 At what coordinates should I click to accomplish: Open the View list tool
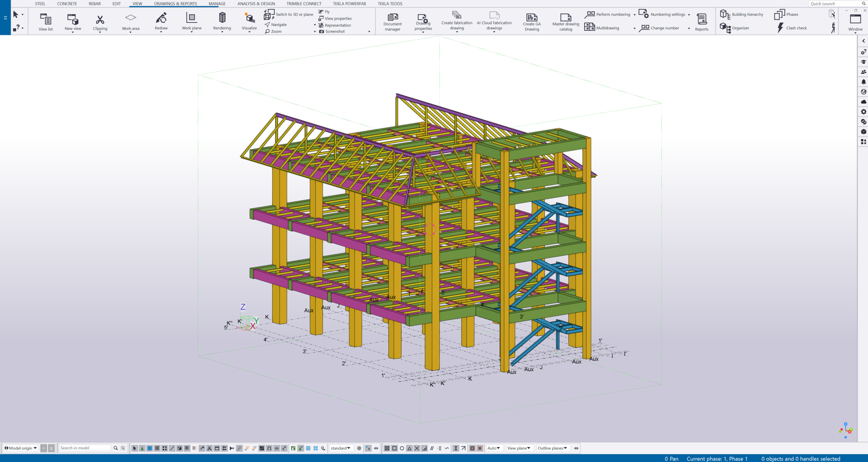pyautogui.click(x=46, y=22)
